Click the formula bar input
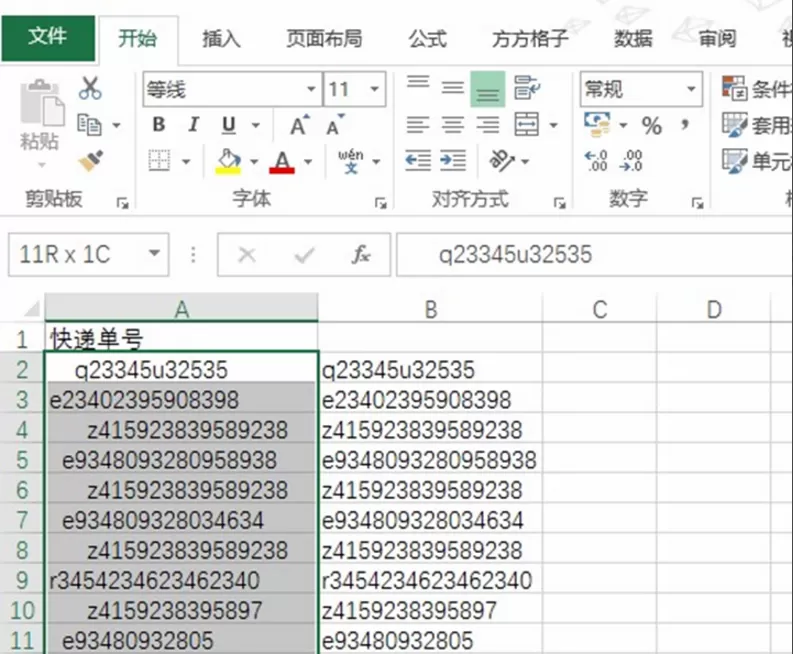Viewport: 793px width, 654px height. [x=594, y=254]
